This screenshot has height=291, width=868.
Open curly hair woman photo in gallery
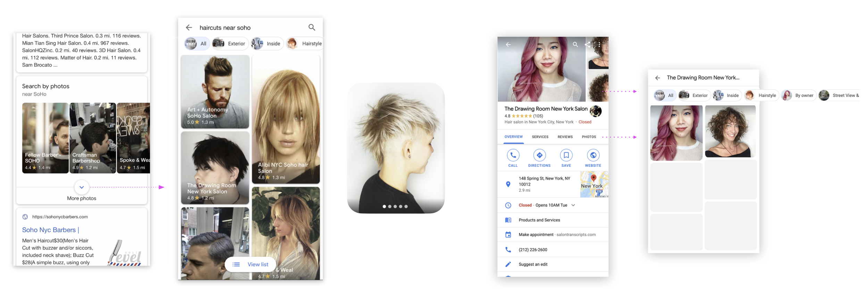(x=731, y=131)
